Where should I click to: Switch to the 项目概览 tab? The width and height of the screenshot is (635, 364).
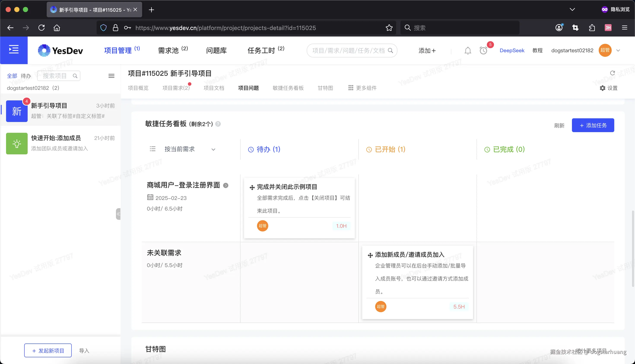[138, 88]
